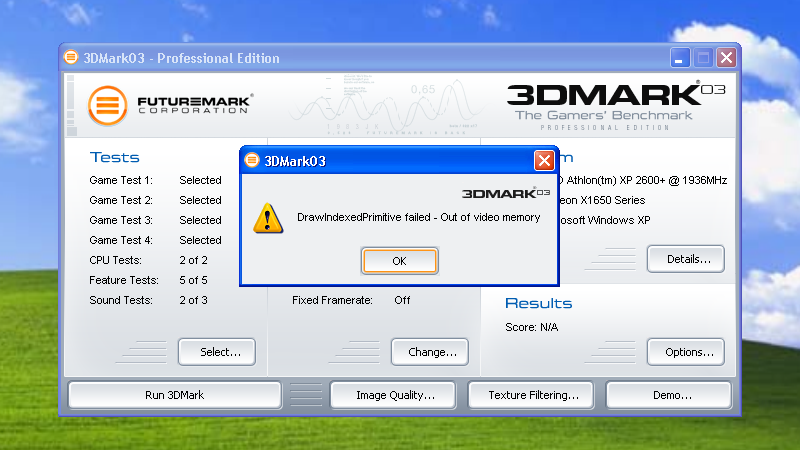Click 'Selected' status beside Game Test 1

[201, 180]
